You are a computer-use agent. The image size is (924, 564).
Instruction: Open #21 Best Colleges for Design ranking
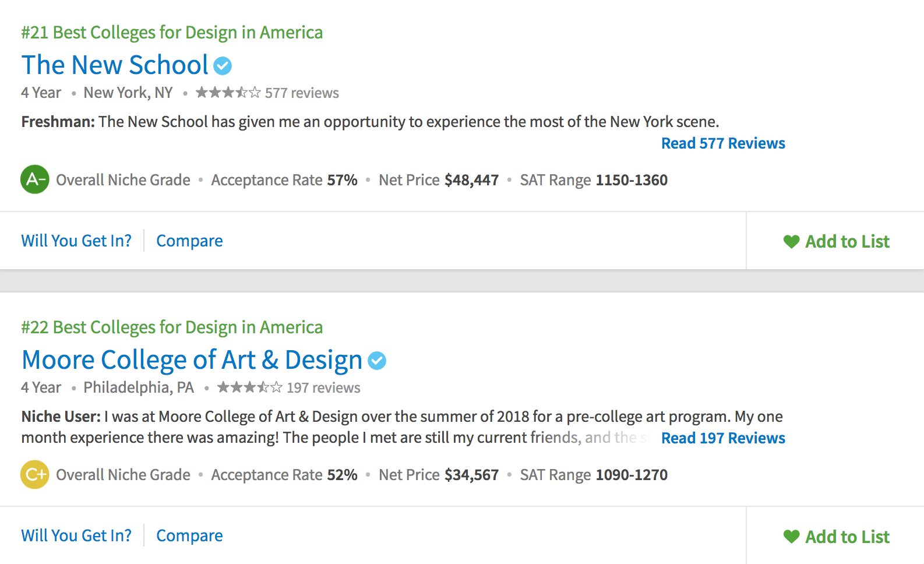(172, 33)
